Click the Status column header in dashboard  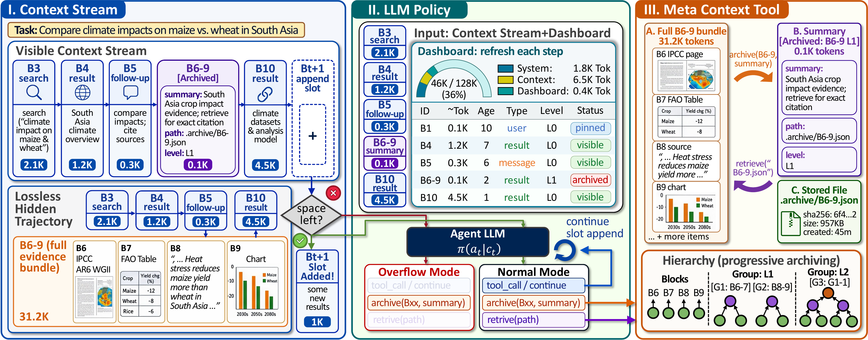coord(590,111)
